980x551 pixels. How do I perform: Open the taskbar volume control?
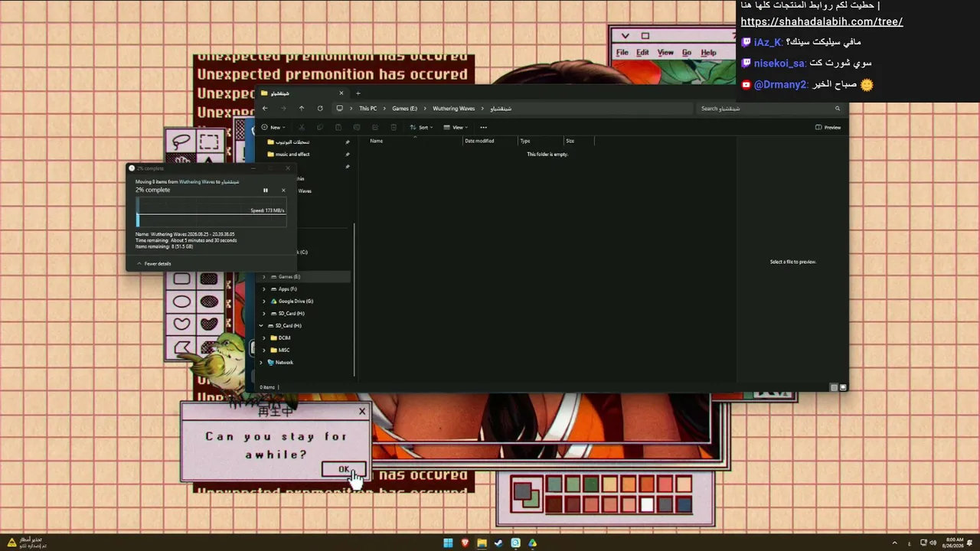tap(933, 543)
